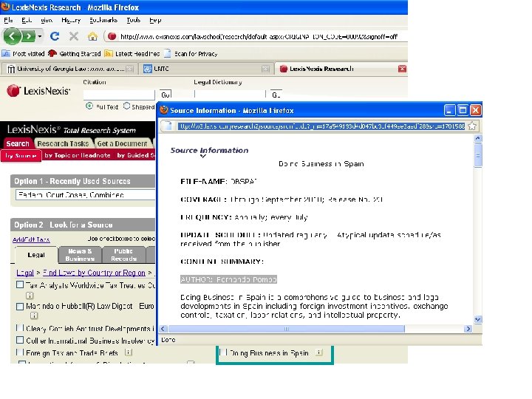This screenshot has height=399, width=532.
Task: Select the Legal sources tab
Action: click(36, 255)
